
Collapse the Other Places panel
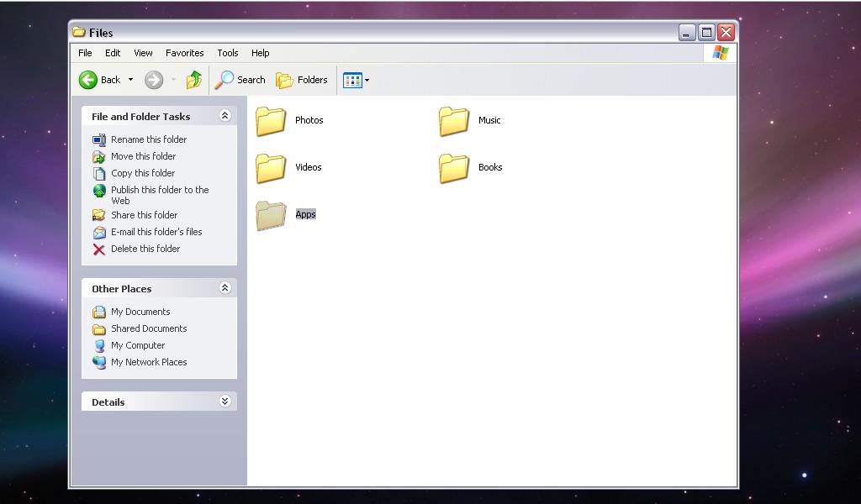pyautogui.click(x=224, y=288)
